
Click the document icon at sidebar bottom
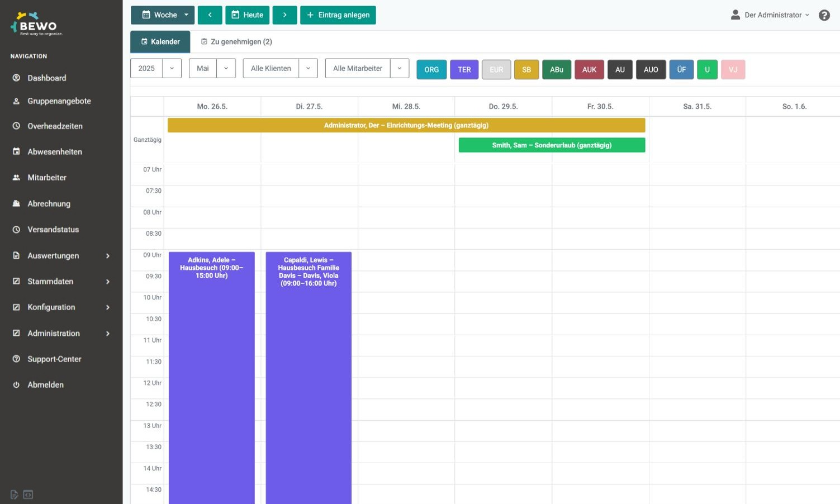(x=15, y=495)
